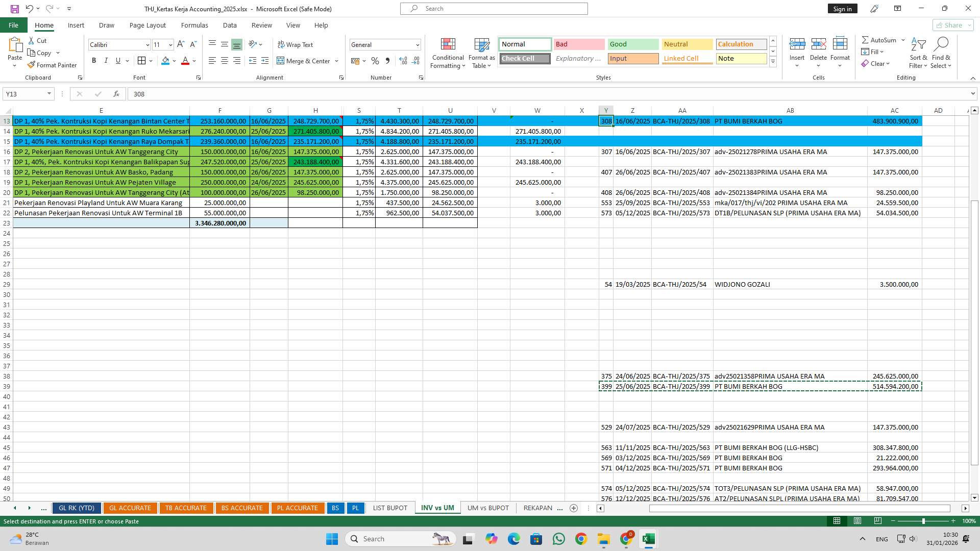Click the Sign in button

click(x=842, y=8)
